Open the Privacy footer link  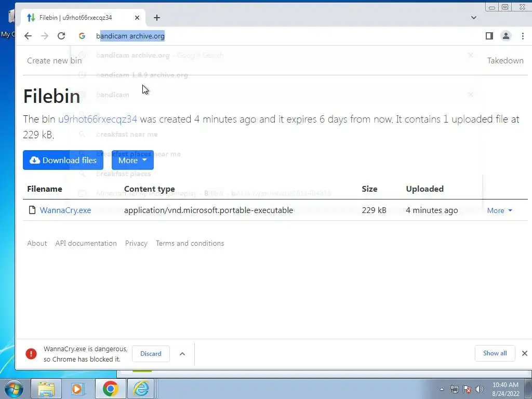coord(136,243)
